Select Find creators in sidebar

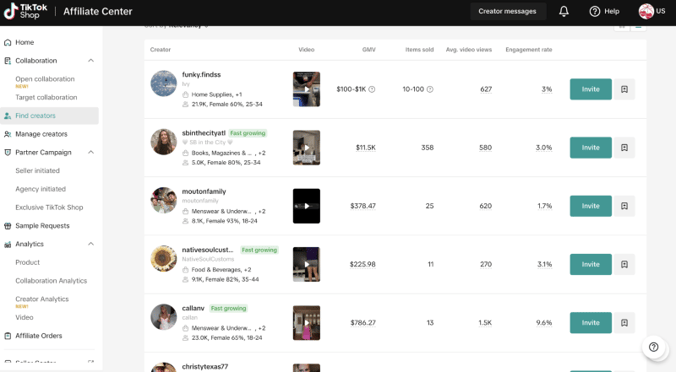(49, 116)
